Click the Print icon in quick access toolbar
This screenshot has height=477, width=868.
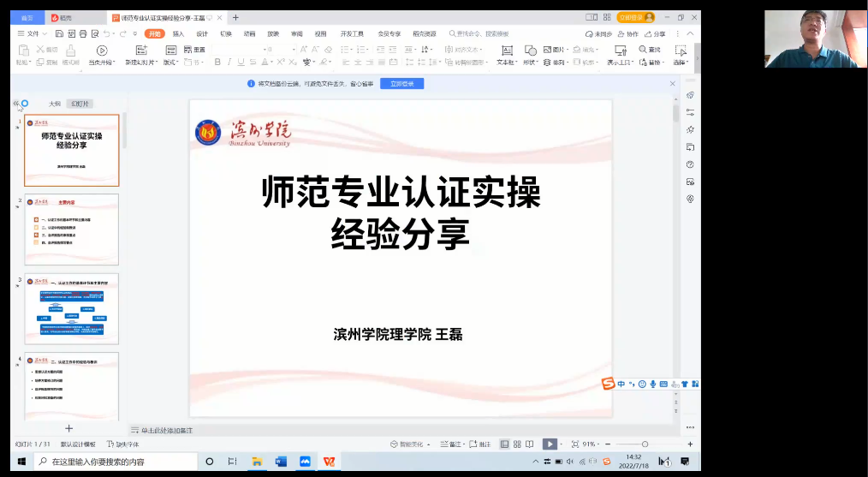pyautogui.click(x=83, y=33)
